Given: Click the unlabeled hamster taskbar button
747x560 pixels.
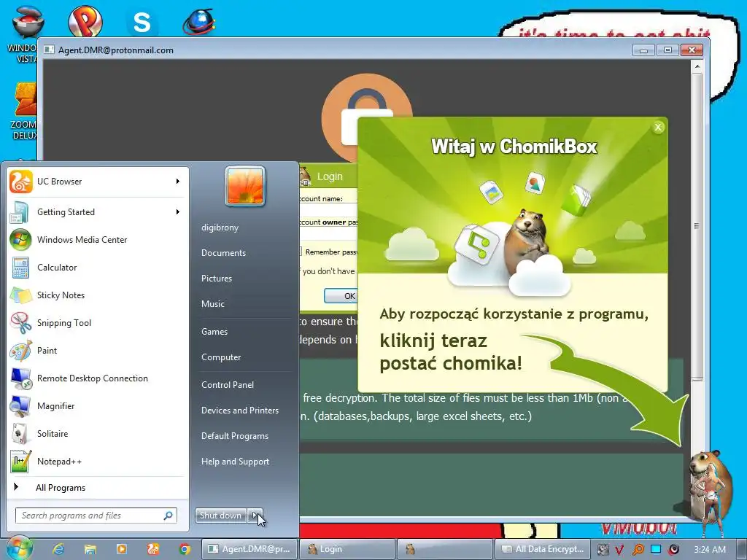Looking at the screenshot, I should pyautogui.click(x=446, y=549).
